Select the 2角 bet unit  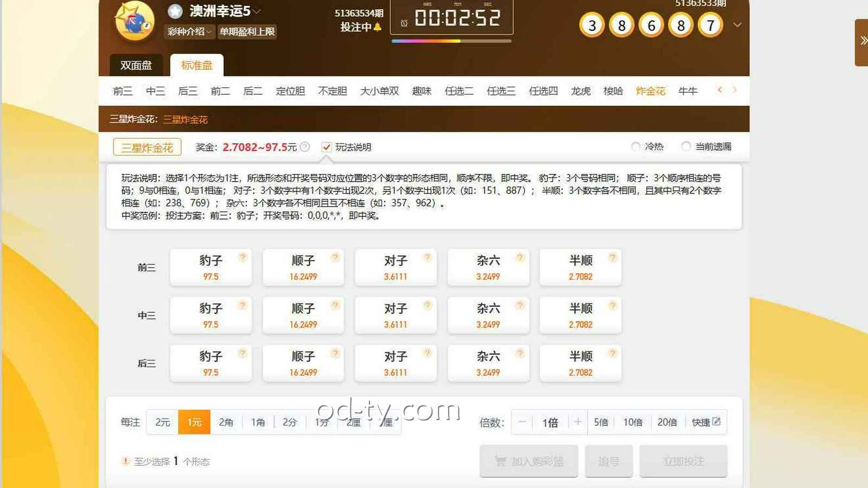point(226,422)
